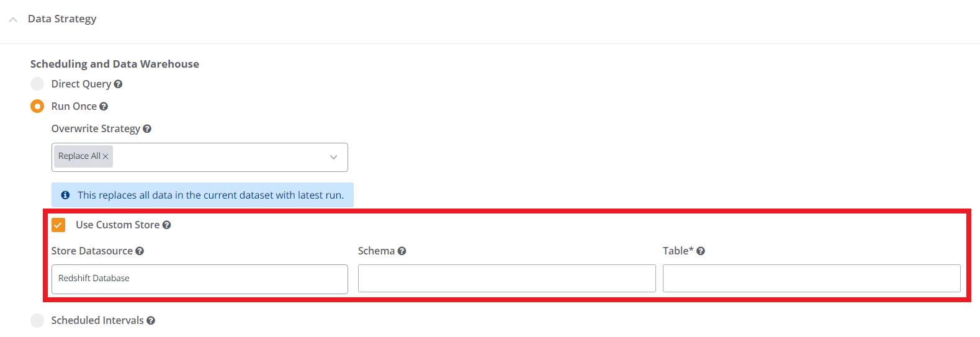
Task: Select the Run Once radio option
Action: pos(37,106)
